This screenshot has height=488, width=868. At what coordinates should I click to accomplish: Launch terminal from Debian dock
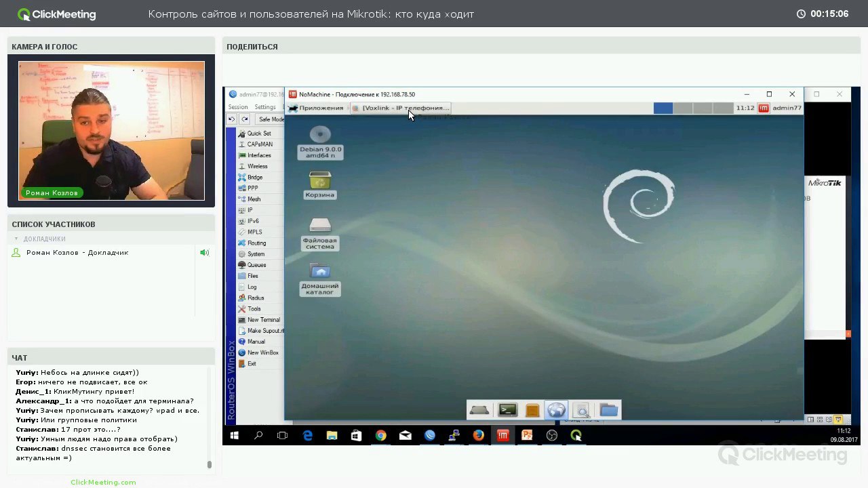(507, 410)
